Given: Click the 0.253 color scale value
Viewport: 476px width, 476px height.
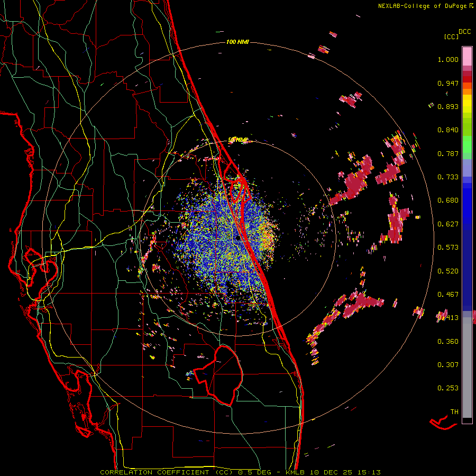Looking at the screenshot, I should 448,388.
